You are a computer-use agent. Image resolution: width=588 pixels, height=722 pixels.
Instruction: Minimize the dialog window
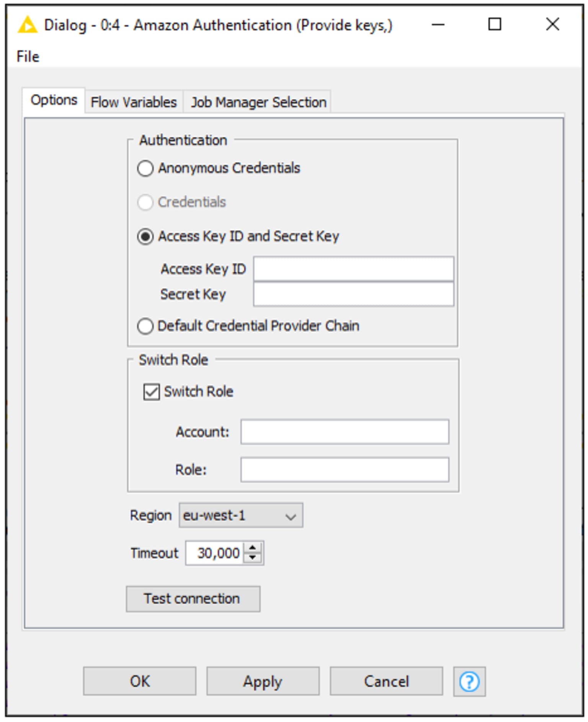pos(438,25)
